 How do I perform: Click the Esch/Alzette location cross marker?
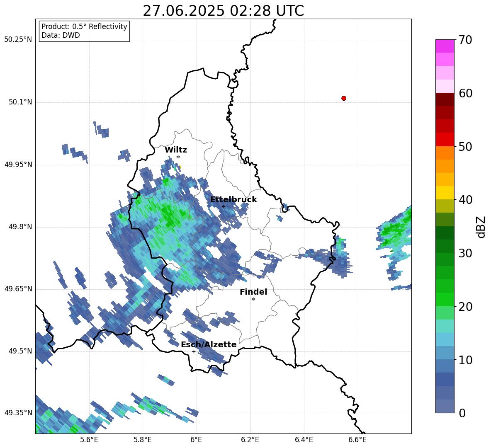click(x=194, y=351)
